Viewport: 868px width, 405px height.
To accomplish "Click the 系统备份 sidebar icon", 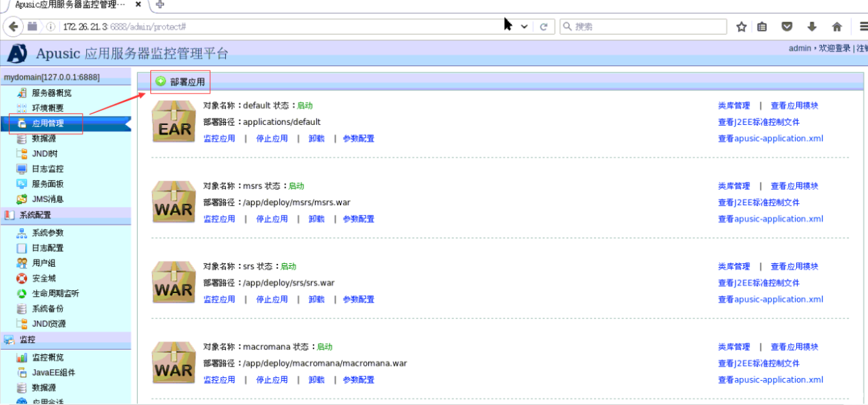I will click(x=22, y=309).
